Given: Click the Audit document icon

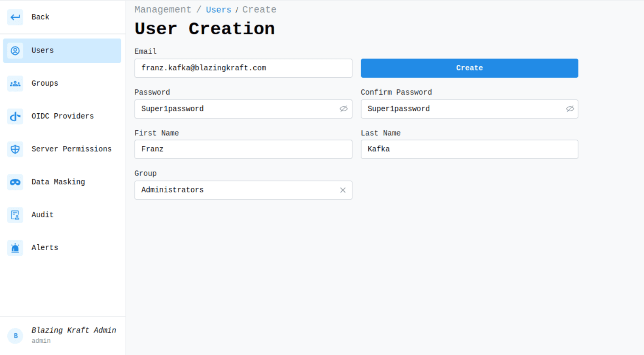Looking at the screenshot, I should coord(15,215).
